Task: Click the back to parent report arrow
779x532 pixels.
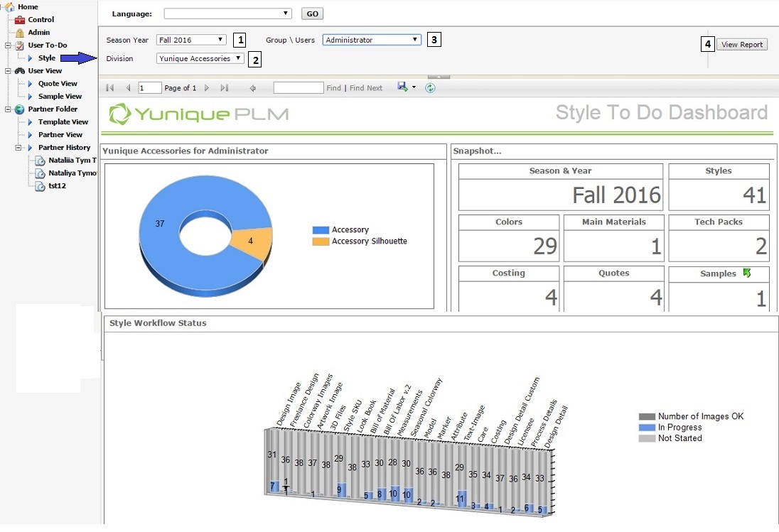Action: [252, 88]
